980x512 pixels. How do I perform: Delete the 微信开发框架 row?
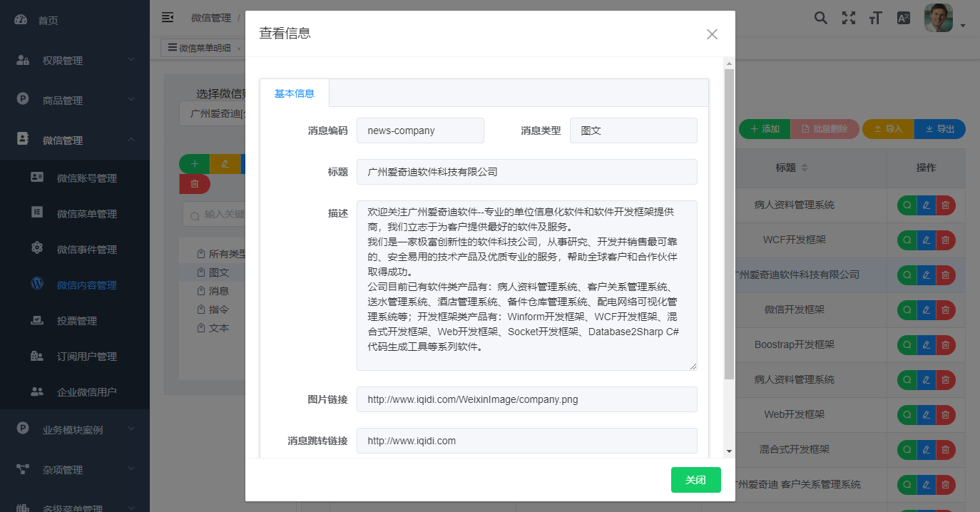tap(946, 309)
